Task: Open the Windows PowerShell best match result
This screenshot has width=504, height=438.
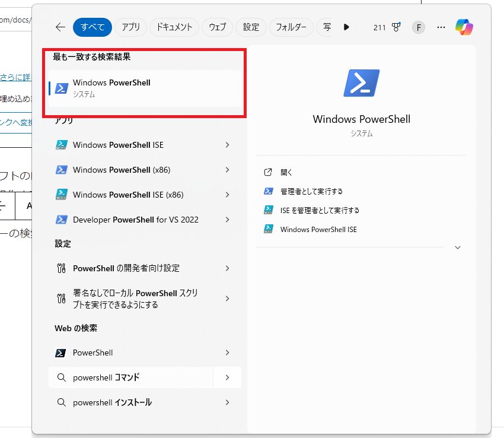Action: [145, 88]
